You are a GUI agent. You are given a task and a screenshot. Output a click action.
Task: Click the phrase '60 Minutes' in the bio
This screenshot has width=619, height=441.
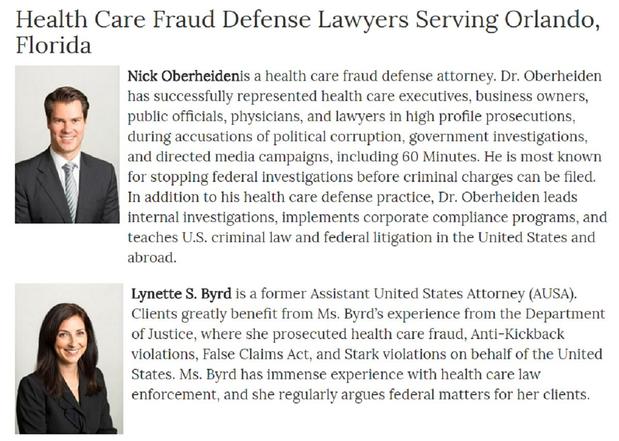pos(439,157)
